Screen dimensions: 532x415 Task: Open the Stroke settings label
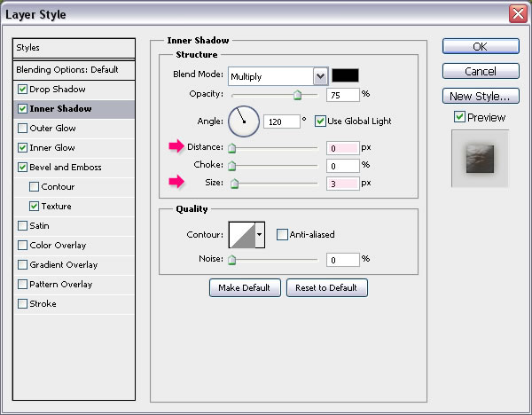tap(43, 303)
